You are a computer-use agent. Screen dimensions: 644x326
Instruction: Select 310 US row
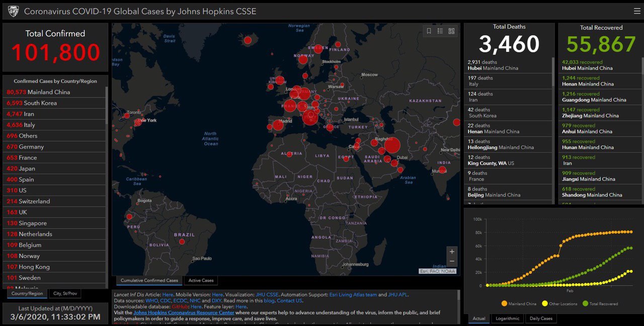click(54, 191)
